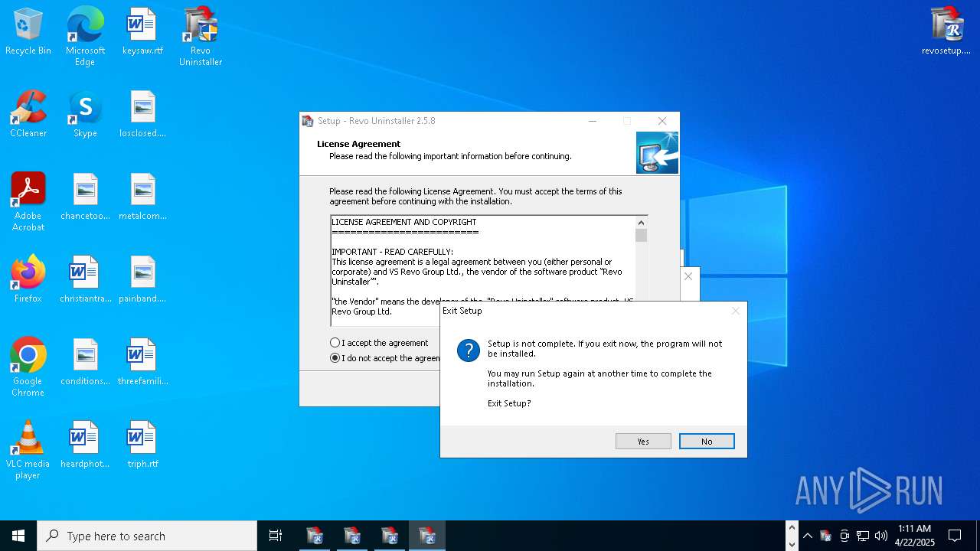Click the active Revo setup taskbar item
Image resolution: width=980 pixels, height=551 pixels.
(x=426, y=536)
